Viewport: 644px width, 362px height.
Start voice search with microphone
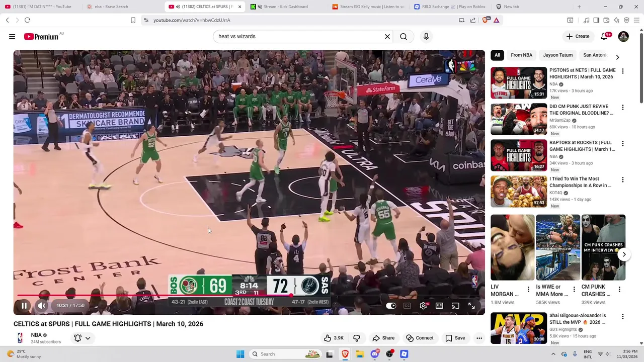point(426,36)
